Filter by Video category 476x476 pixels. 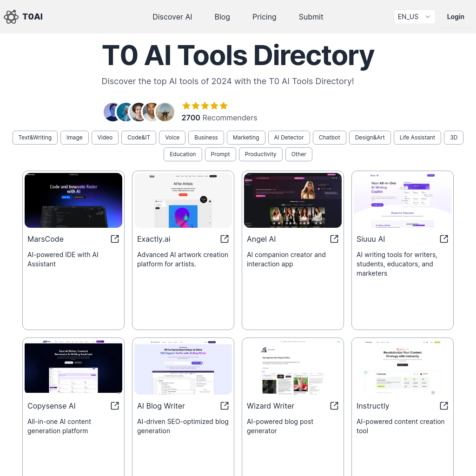click(x=105, y=138)
